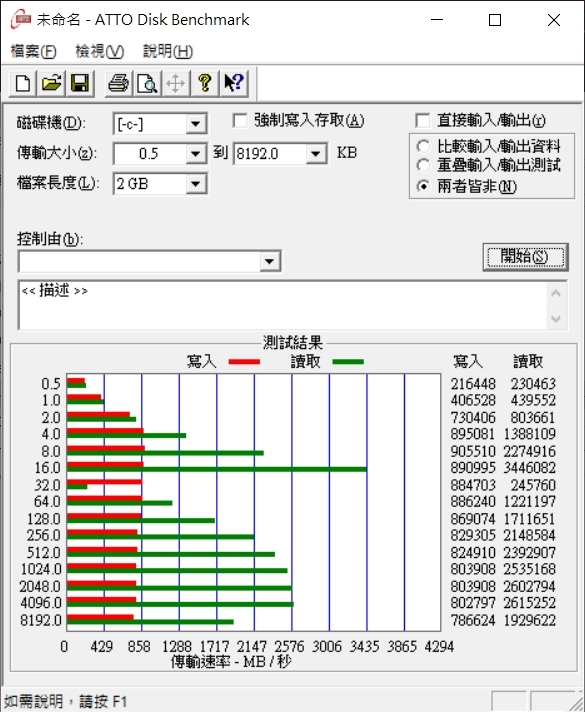Print results using the printer icon
The width and height of the screenshot is (585, 712).
(x=119, y=84)
